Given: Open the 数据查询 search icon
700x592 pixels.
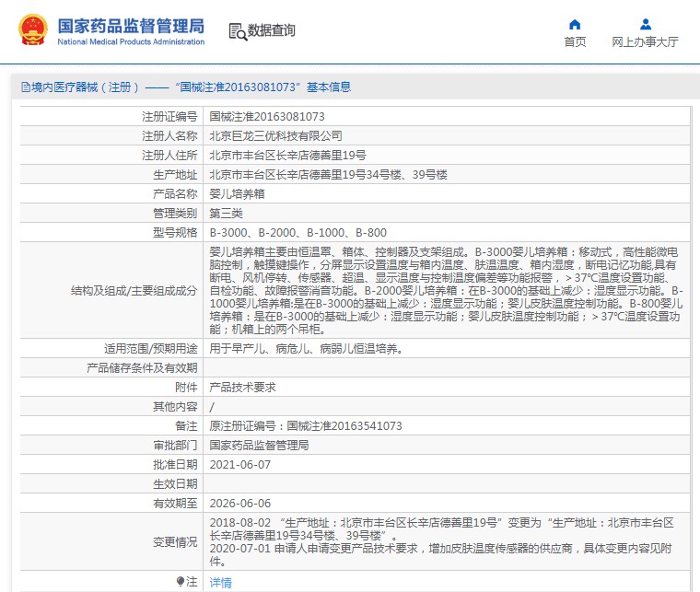Looking at the screenshot, I should pyautogui.click(x=238, y=31).
